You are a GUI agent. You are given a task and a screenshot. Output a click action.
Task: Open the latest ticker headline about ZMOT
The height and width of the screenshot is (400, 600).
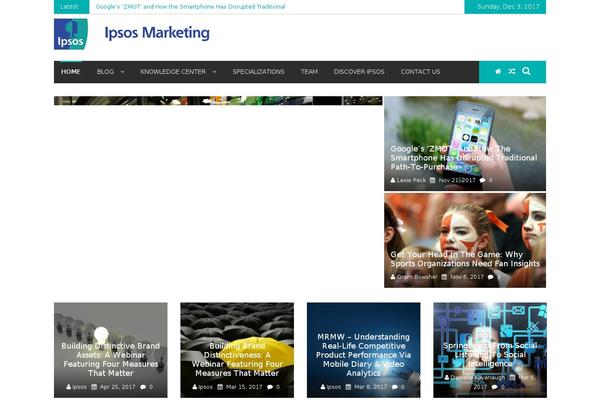tap(190, 7)
